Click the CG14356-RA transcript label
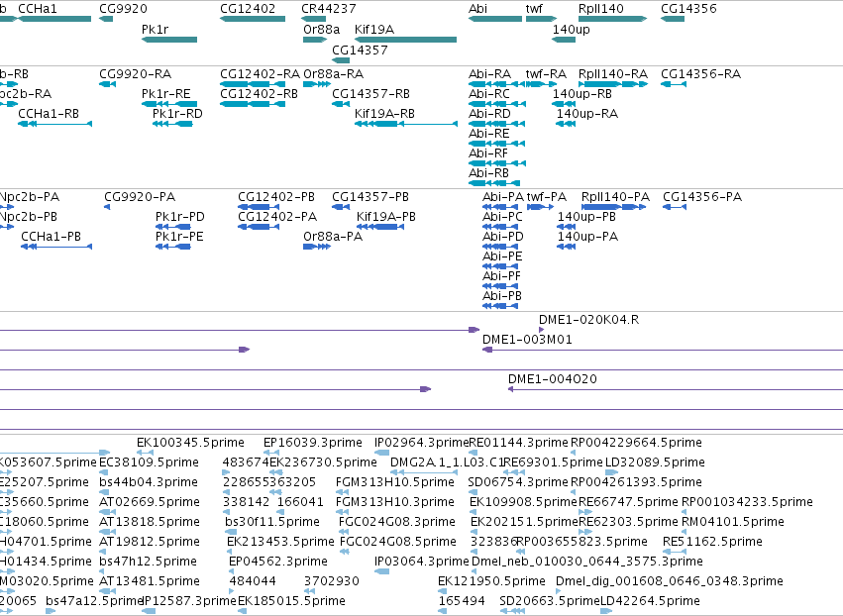 point(701,73)
